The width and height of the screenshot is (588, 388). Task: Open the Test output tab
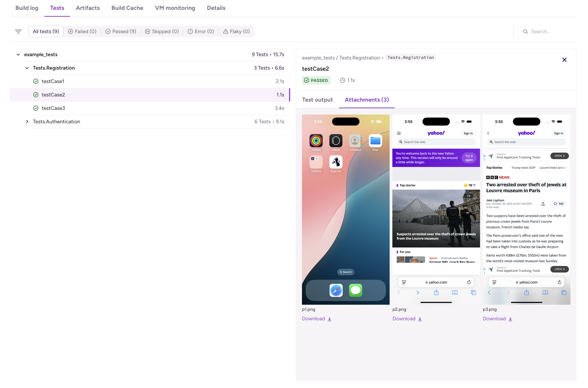pos(317,100)
